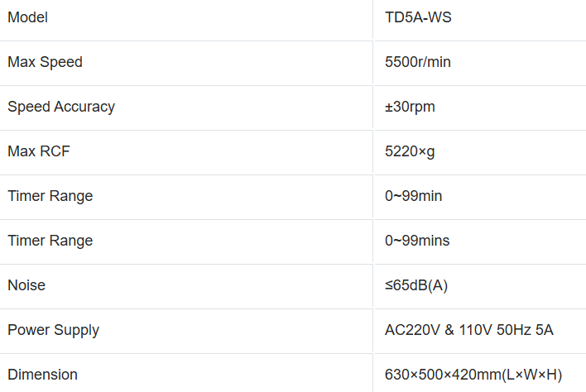Viewport: 586px width, 392px height.
Task: Click the Max RCF label
Action: tap(39, 151)
